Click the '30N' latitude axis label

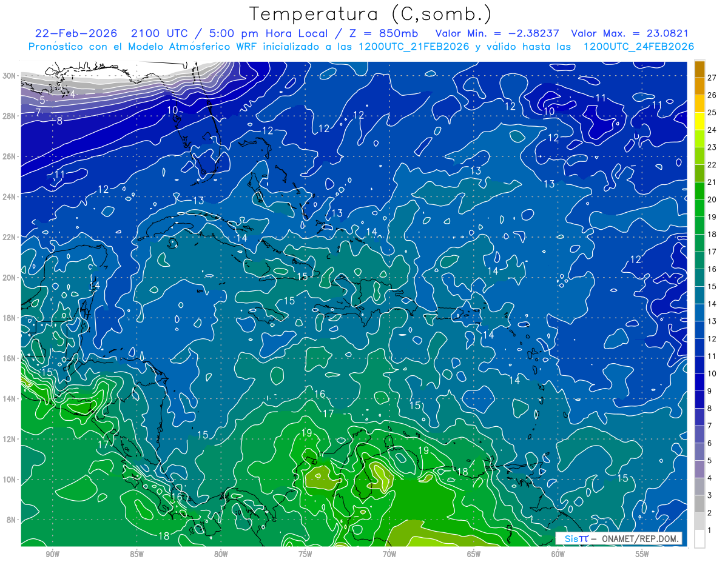10,75
